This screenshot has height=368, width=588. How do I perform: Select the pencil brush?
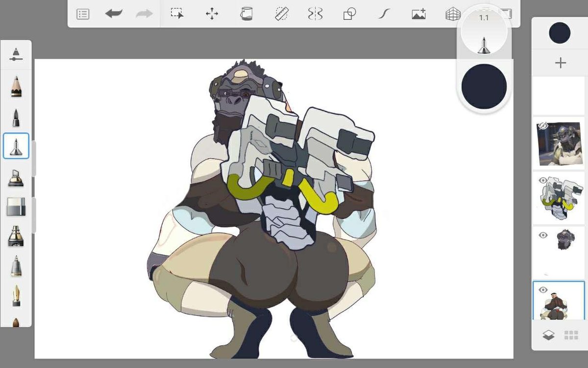[16, 87]
